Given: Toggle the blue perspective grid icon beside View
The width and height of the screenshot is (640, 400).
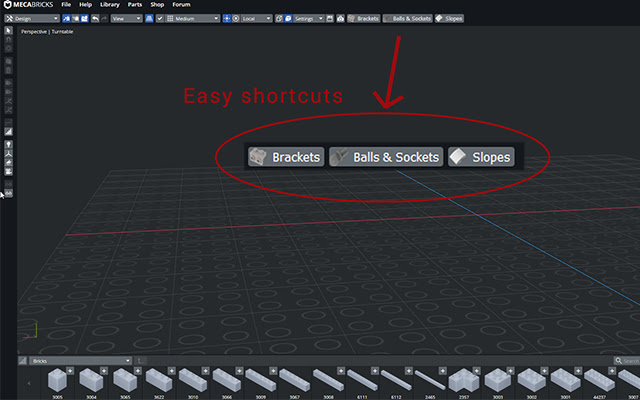Looking at the screenshot, I should [x=149, y=19].
